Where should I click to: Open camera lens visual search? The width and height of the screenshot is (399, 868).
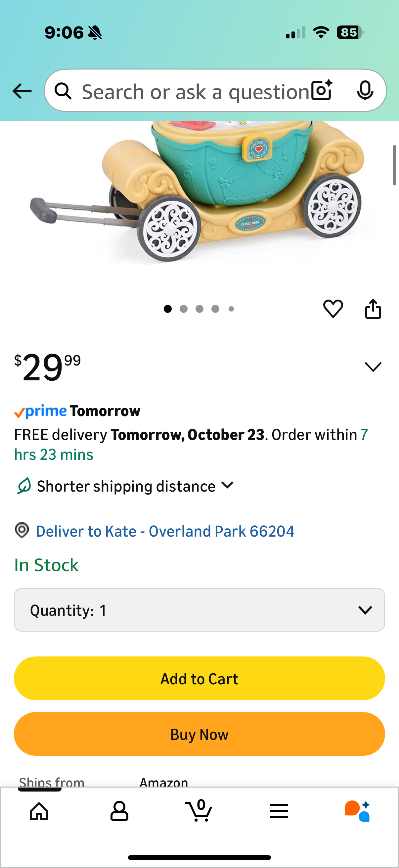point(321,91)
